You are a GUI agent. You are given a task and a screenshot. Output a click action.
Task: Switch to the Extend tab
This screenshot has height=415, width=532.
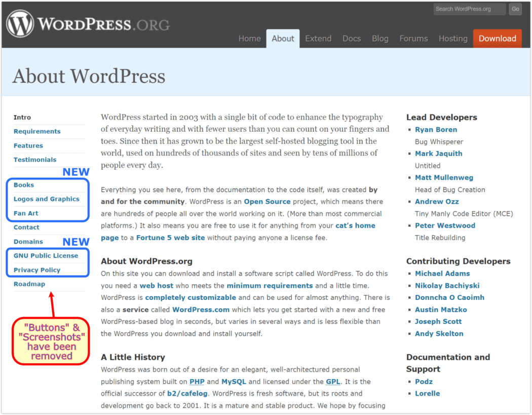coord(318,39)
